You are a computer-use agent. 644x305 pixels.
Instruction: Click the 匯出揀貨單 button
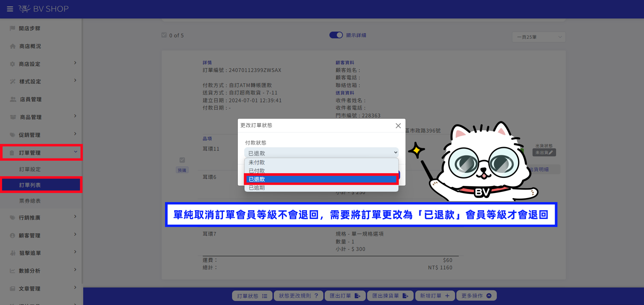[x=390, y=296]
